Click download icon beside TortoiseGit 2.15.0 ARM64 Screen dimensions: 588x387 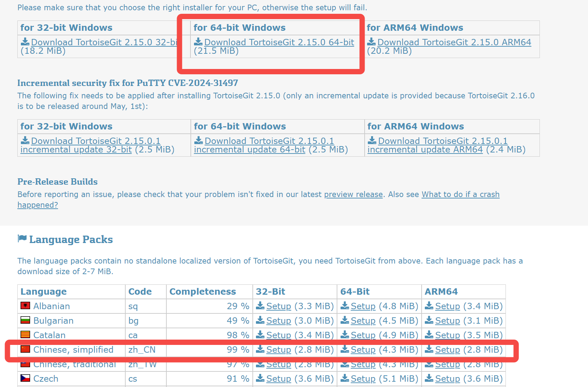click(x=371, y=42)
